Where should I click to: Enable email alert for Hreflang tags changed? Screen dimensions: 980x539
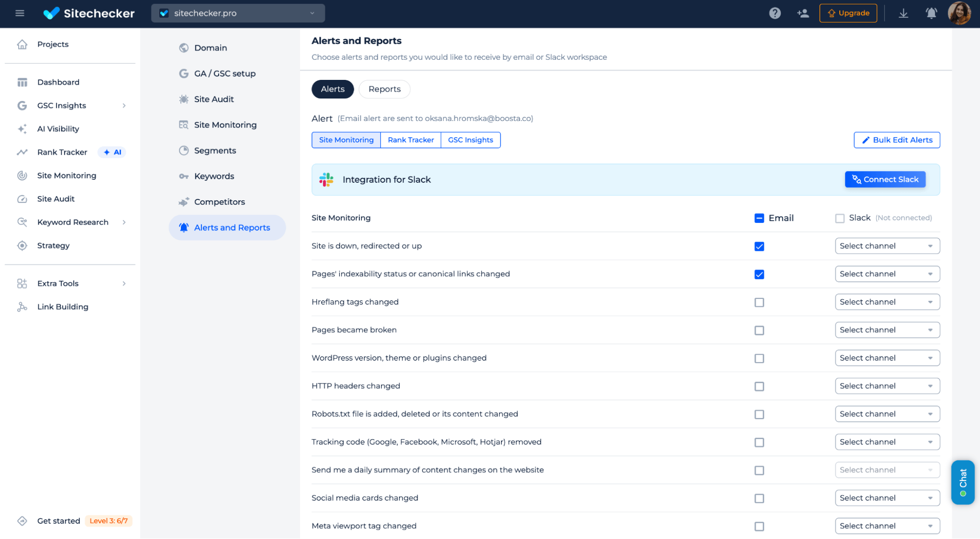759,302
